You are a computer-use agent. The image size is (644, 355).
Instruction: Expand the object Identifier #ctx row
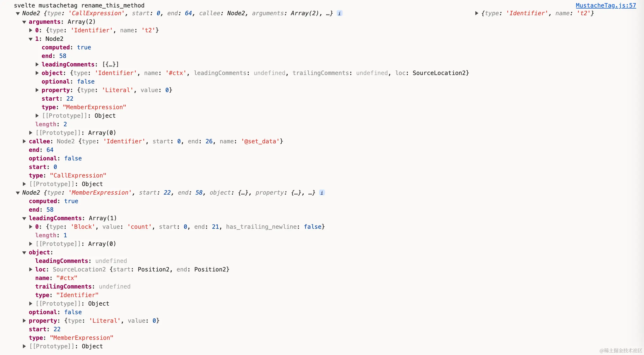37,73
